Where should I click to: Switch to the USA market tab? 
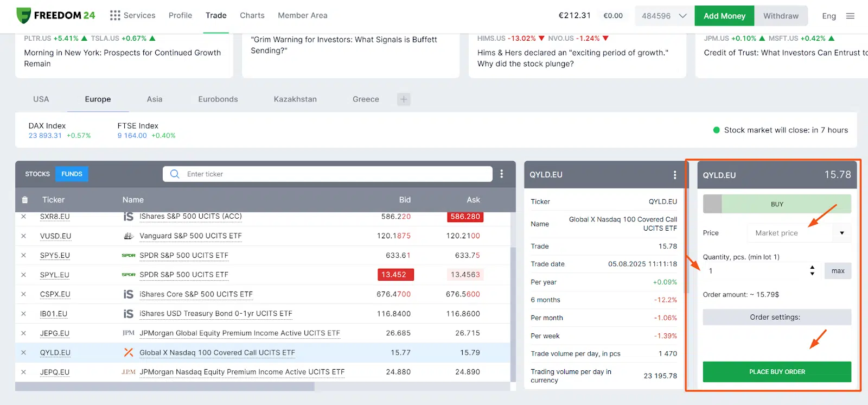pos(41,99)
